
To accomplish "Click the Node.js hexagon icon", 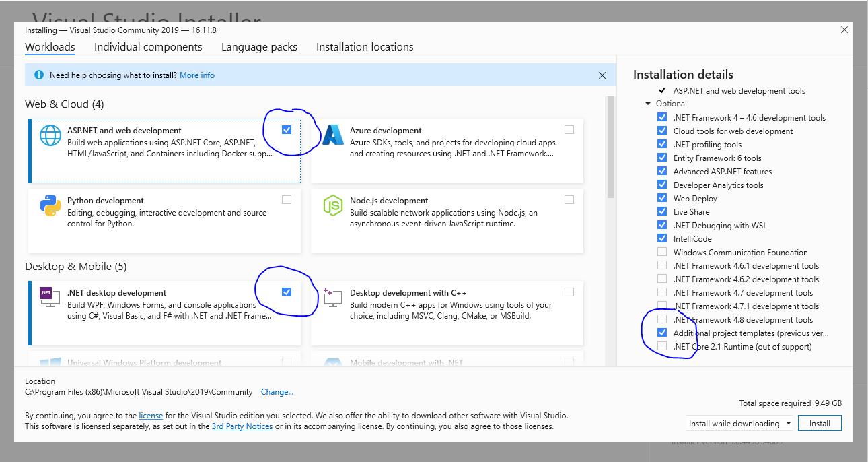I will (x=333, y=205).
